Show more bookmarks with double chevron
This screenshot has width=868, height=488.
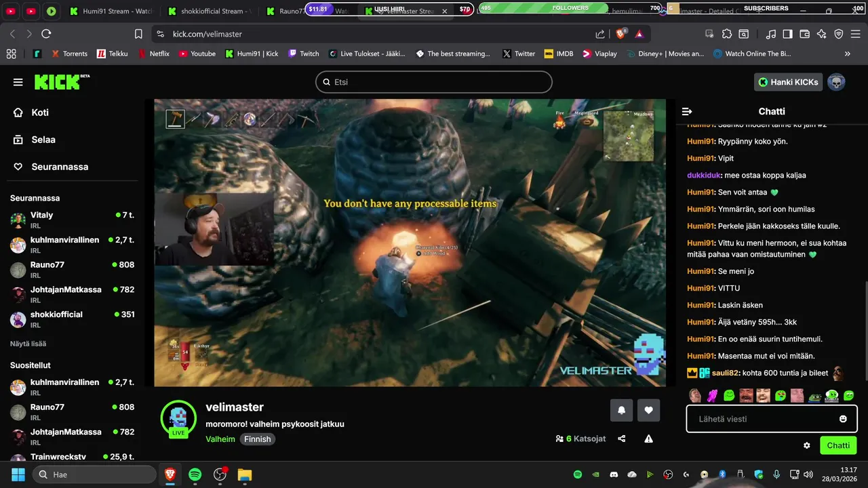click(847, 54)
